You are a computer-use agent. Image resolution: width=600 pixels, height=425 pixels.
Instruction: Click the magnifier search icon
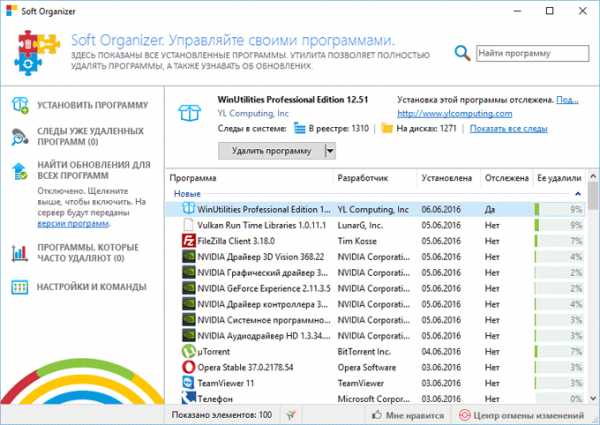click(x=462, y=53)
